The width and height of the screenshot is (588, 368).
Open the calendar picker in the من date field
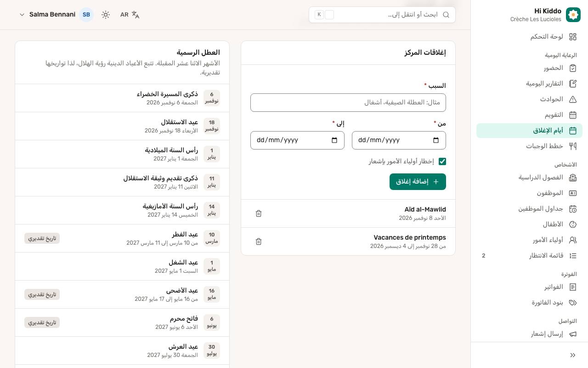point(436,140)
